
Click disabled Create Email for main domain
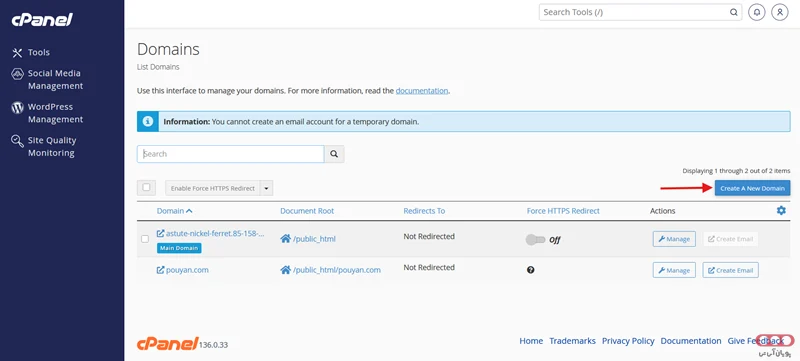click(x=731, y=239)
